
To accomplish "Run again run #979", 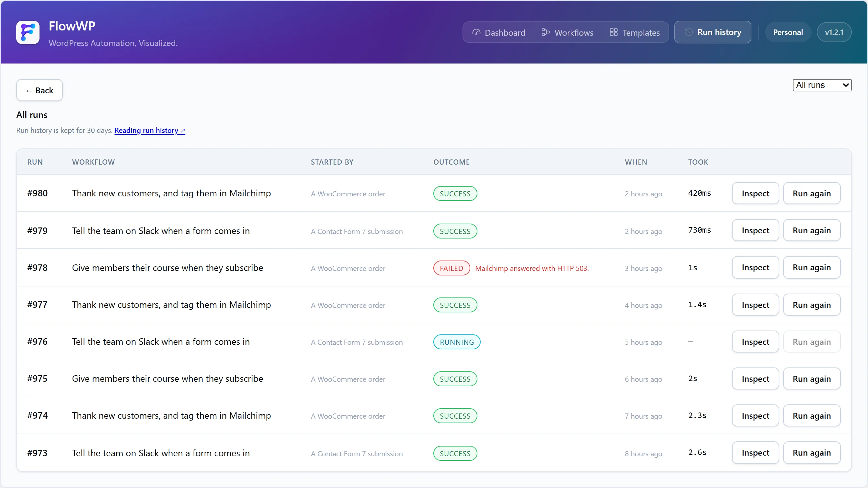I will coord(811,230).
